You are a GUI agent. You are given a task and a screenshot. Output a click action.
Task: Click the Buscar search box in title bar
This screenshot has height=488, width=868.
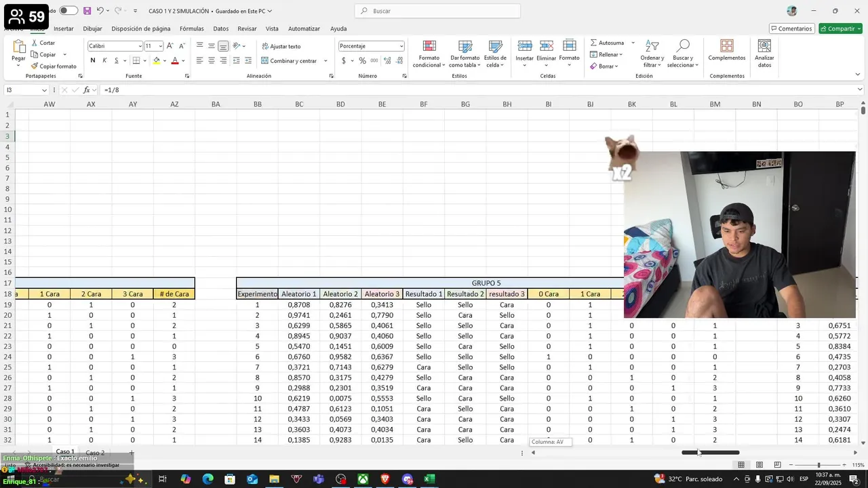coord(437,11)
